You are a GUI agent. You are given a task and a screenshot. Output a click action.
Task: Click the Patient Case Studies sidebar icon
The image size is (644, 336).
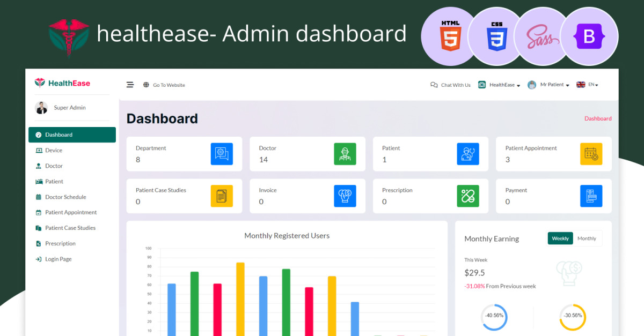pyautogui.click(x=38, y=228)
